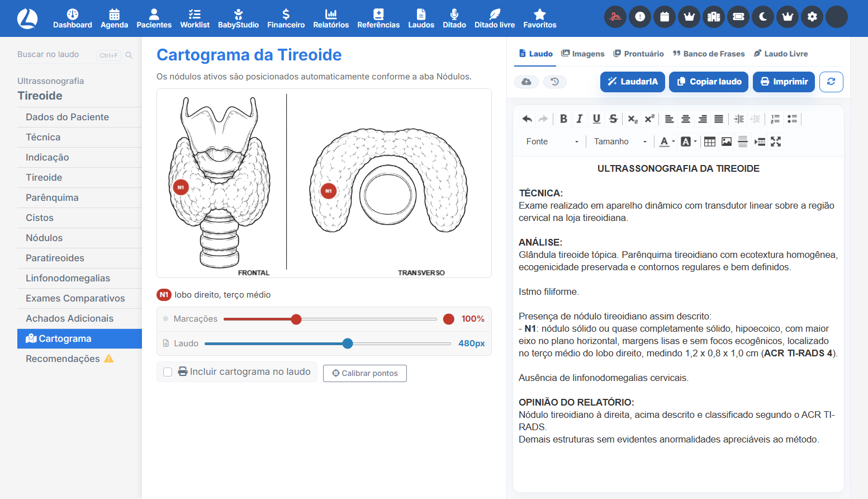The width and height of the screenshot is (868, 499).
Task: Open settings gear in header
Action: coord(812,17)
